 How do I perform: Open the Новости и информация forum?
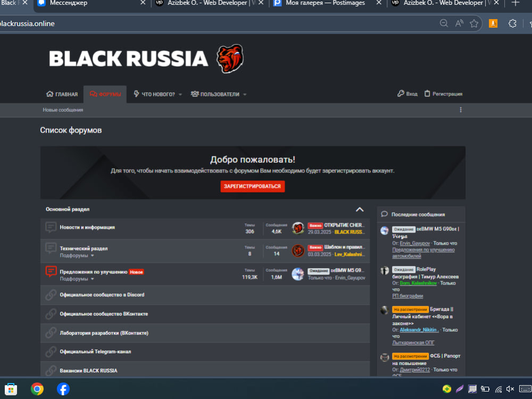[x=87, y=227]
